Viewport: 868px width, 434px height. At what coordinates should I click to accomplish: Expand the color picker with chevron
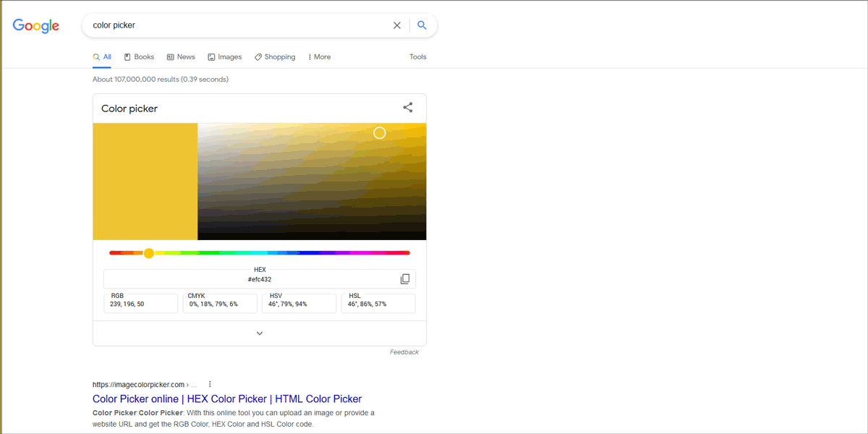pos(260,333)
